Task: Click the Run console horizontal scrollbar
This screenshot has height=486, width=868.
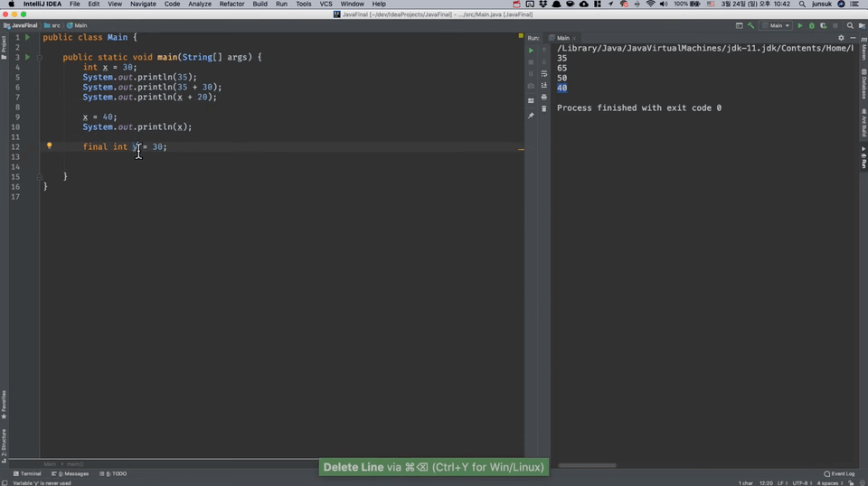Action: pos(587,465)
